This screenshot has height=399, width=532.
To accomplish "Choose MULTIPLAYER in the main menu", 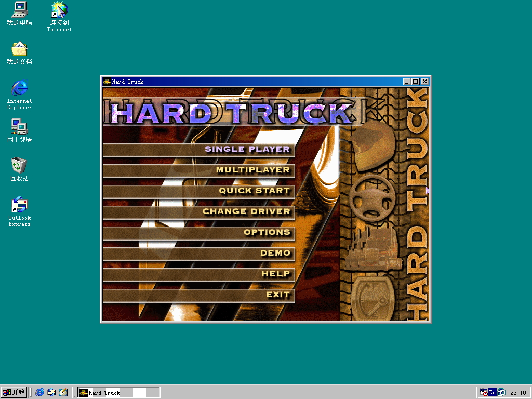I will 252,170.
